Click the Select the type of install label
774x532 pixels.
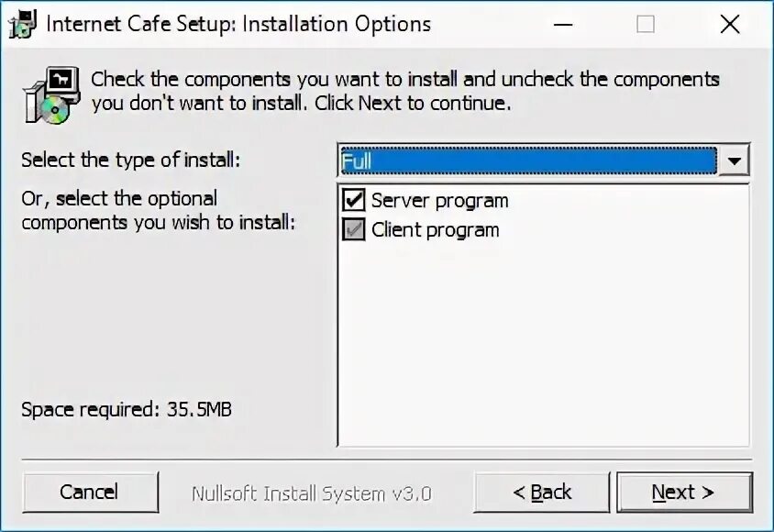pos(130,160)
